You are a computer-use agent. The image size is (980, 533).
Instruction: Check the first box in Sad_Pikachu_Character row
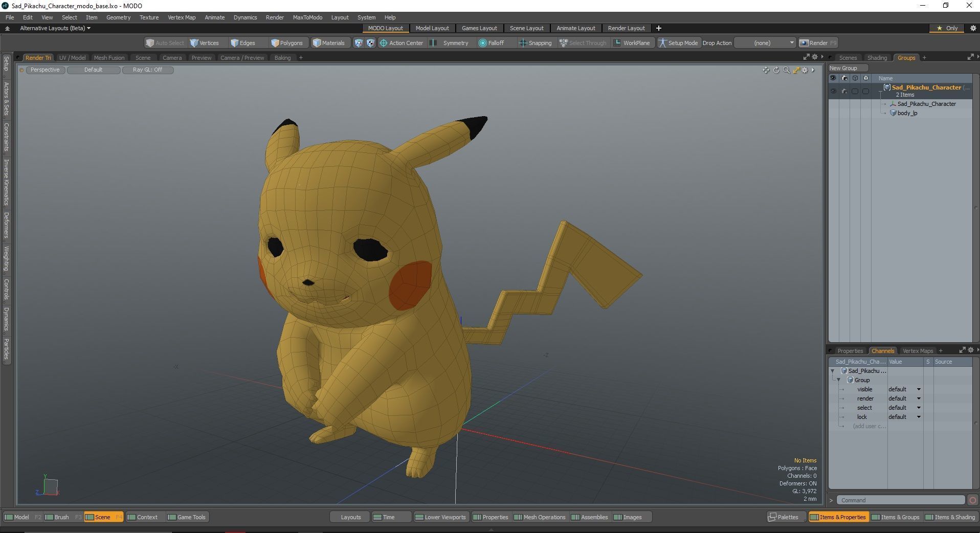[855, 91]
